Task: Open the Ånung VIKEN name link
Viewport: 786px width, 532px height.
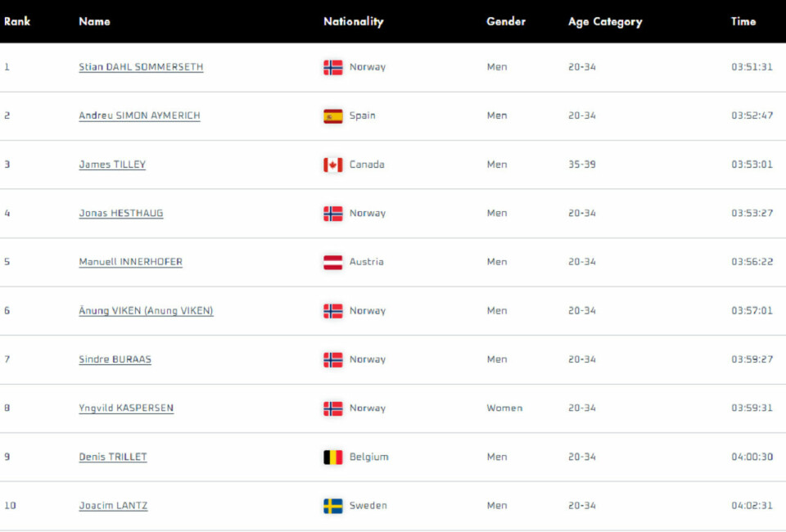Action: (x=146, y=310)
